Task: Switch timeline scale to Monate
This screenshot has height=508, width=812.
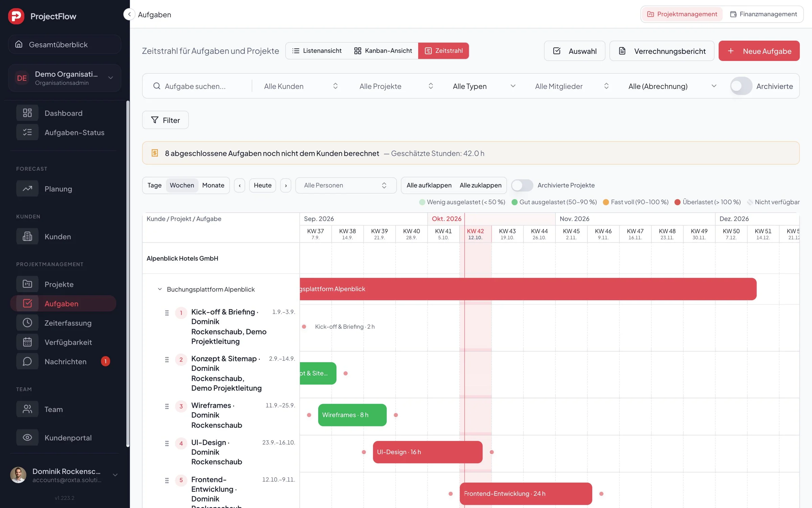Action: coord(213,185)
